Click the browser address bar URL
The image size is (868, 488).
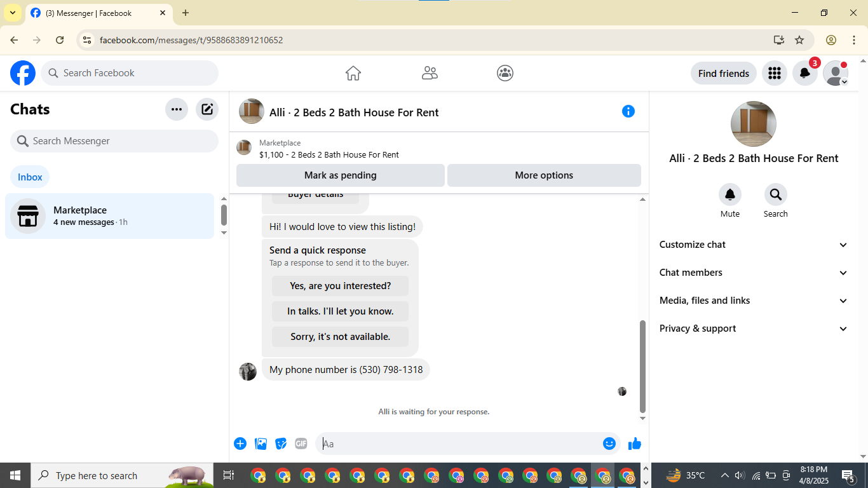point(191,40)
